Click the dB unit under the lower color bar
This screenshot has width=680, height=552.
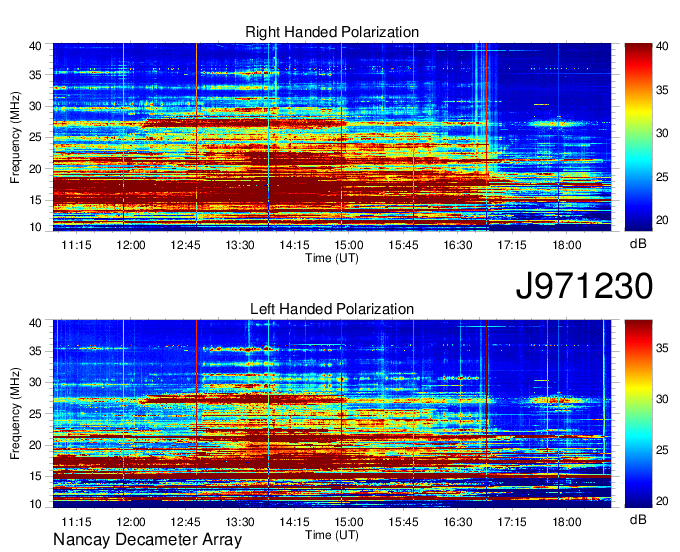pos(638,519)
